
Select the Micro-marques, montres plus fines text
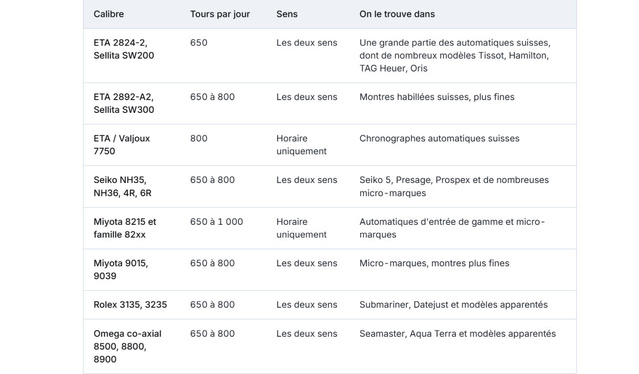(x=434, y=263)
